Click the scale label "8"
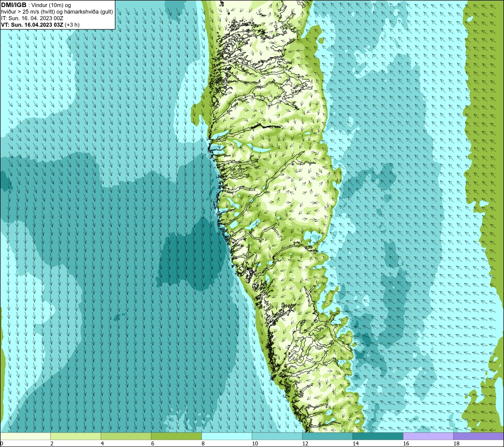504x447 pixels. [203, 443]
